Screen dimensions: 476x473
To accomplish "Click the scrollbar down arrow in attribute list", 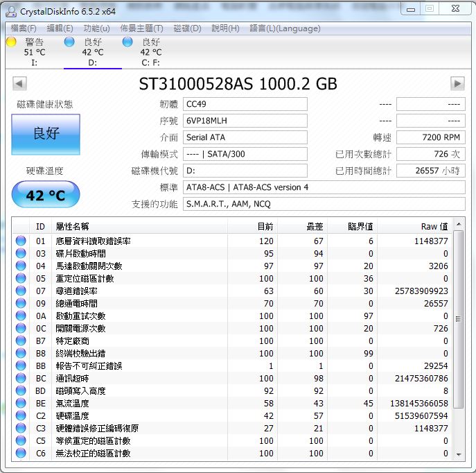I will point(459,454).
